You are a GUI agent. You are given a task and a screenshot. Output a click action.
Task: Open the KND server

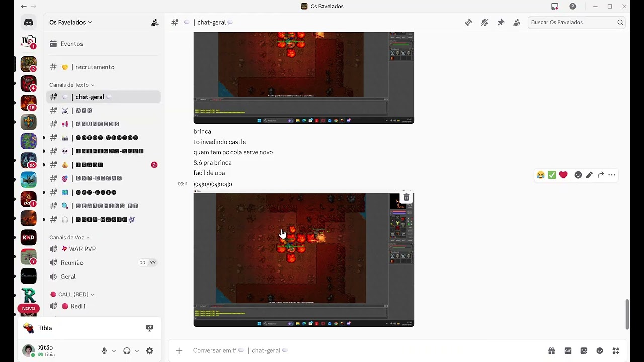click(29, 237)
